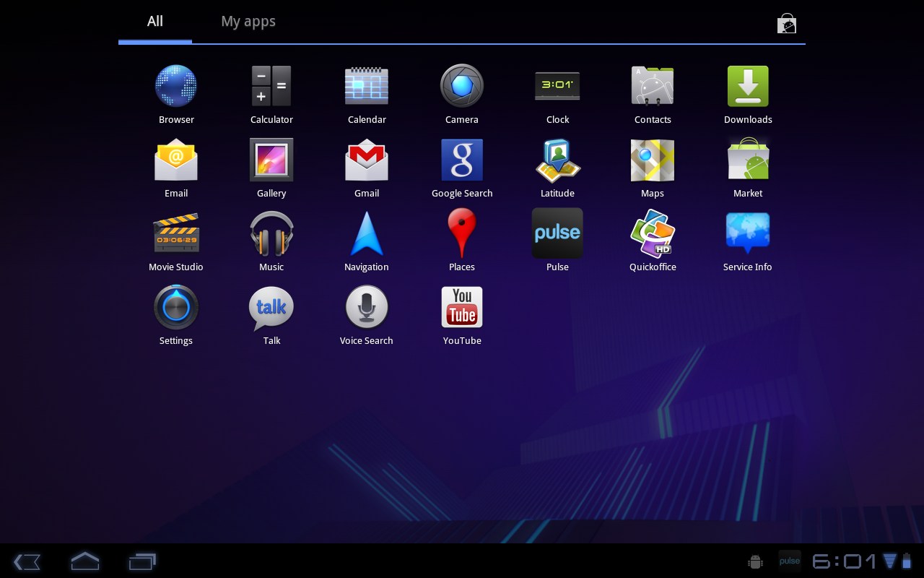Tap the Voice Search microphone icon
Image resolution: width=924 pixels, height=578 pixels.
click(x=367, y=308)
